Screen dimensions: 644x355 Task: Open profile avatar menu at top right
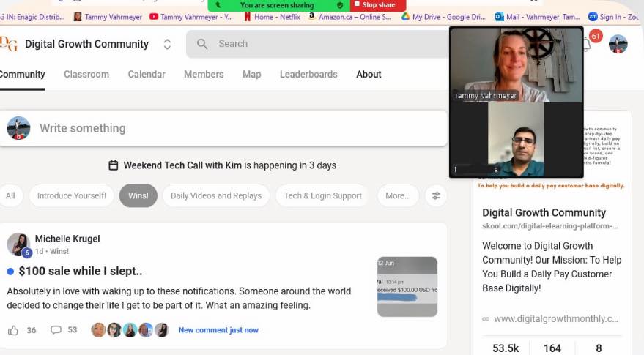[x=618, y=44]
